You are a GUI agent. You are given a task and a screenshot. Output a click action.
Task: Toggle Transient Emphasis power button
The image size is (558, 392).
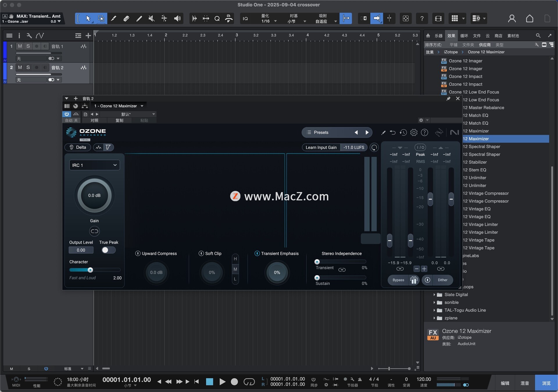pyautogui.click(x=257, y=253)
